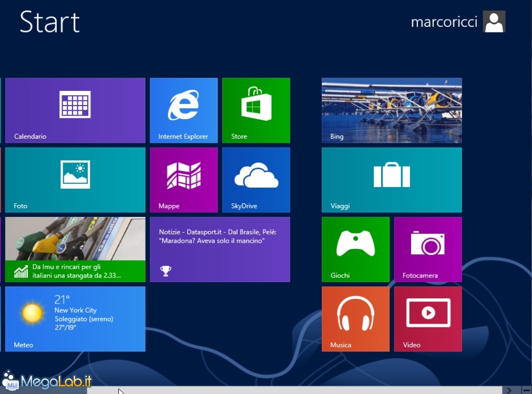Click the zoom out minus button
Image resolution: width=532 pixels, height=394 pixels.
point(527,390)
